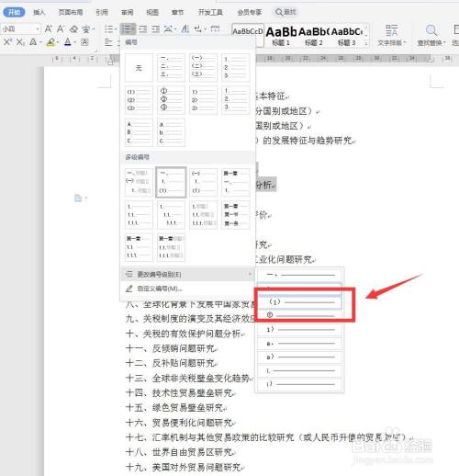Open the bullet list button
459x476 pixels.
(109, 29)
